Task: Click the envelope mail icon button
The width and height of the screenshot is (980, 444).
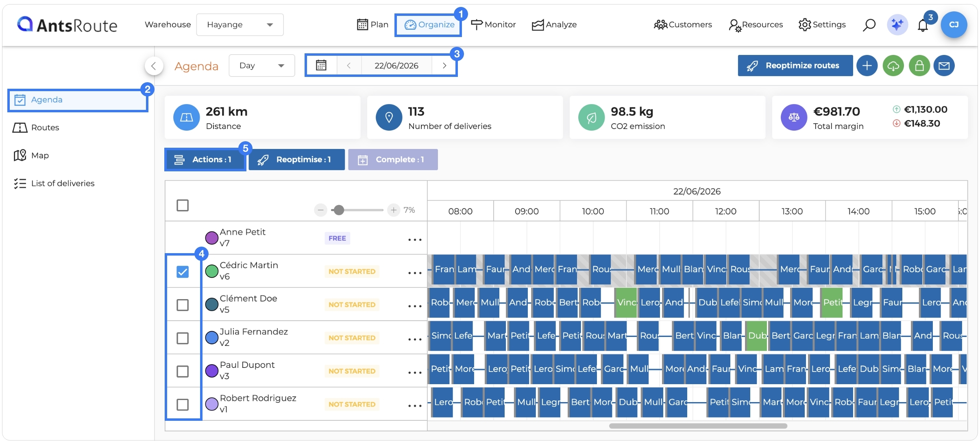Action: coord(944,66)
